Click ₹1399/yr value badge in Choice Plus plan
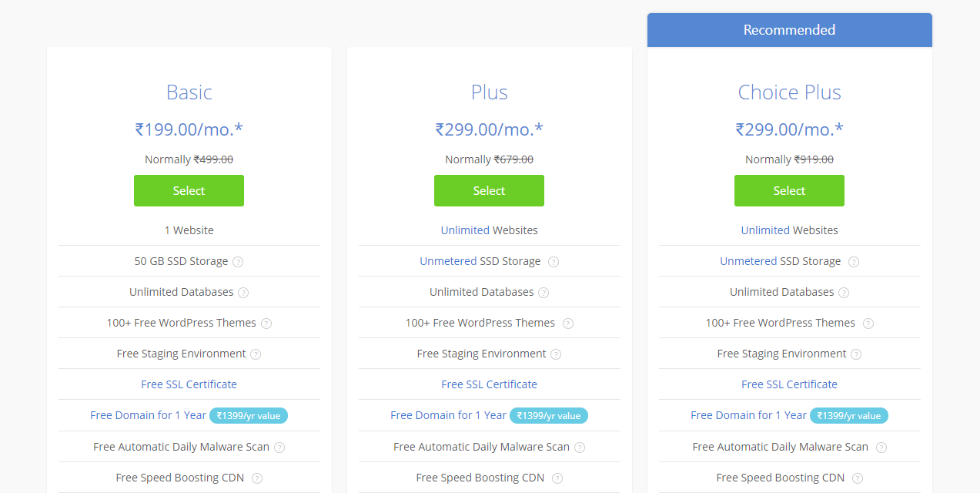 849,416
